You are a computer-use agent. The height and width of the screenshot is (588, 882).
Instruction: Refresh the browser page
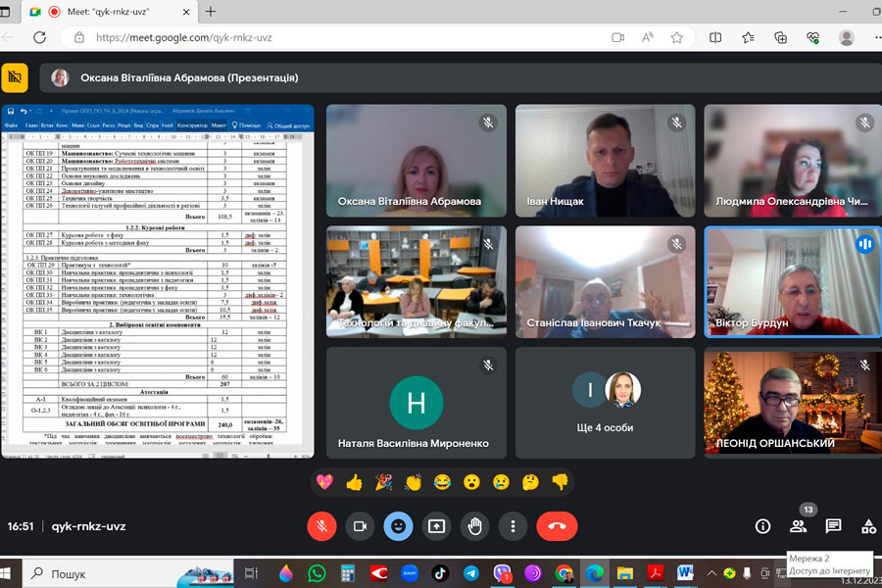coord(39,37)
